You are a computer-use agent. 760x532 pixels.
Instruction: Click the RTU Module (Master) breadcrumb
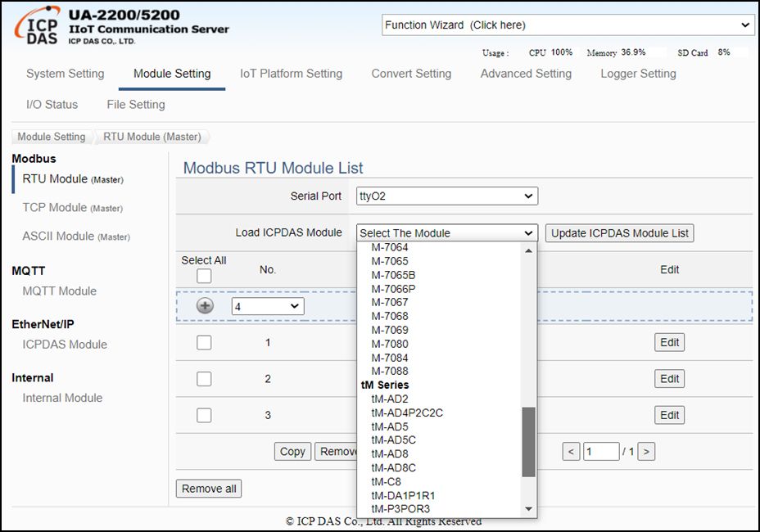(x=152, y=138)
